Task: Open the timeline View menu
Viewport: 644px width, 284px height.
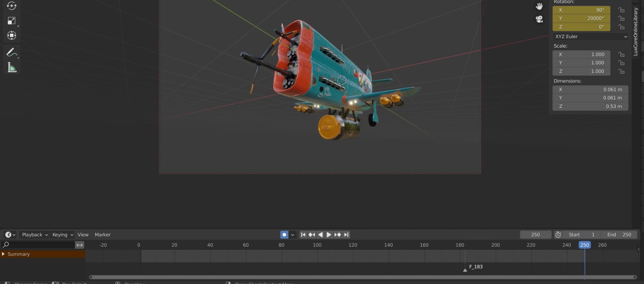Action: tap(83, 235)
